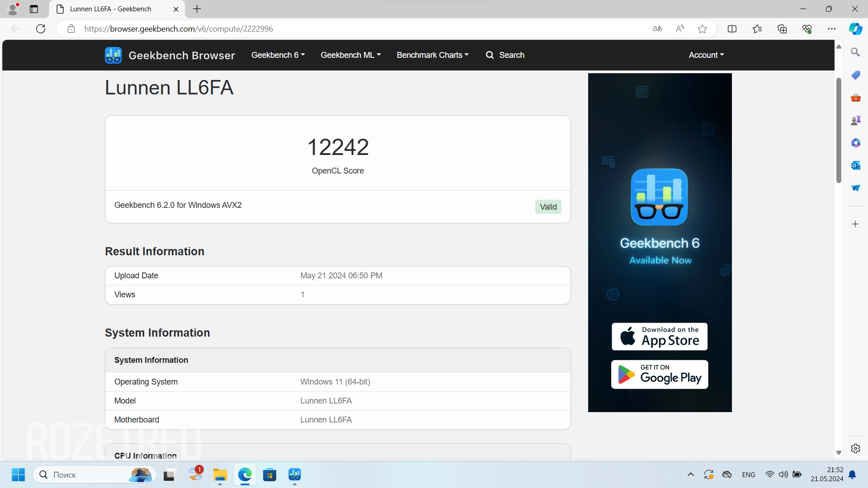The width and height of the screenshot is (868, 488).
Task: Open Read aloud icon in address bar
Action: (680, 29)
